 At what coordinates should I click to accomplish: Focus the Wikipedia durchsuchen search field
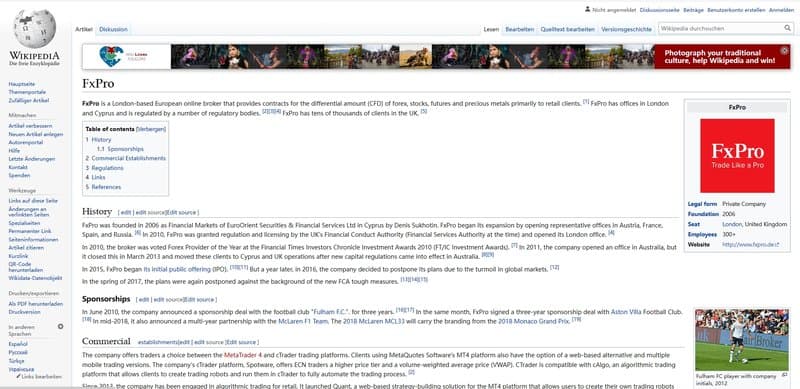(x=720, y=29)
